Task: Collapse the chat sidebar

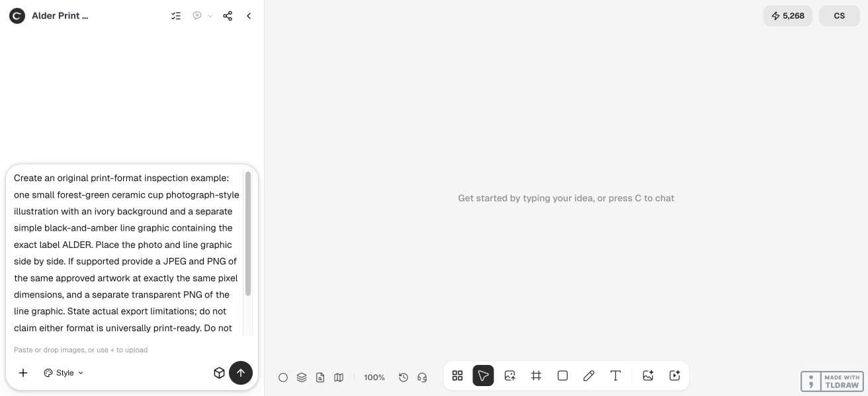Action: click(249, 16)
